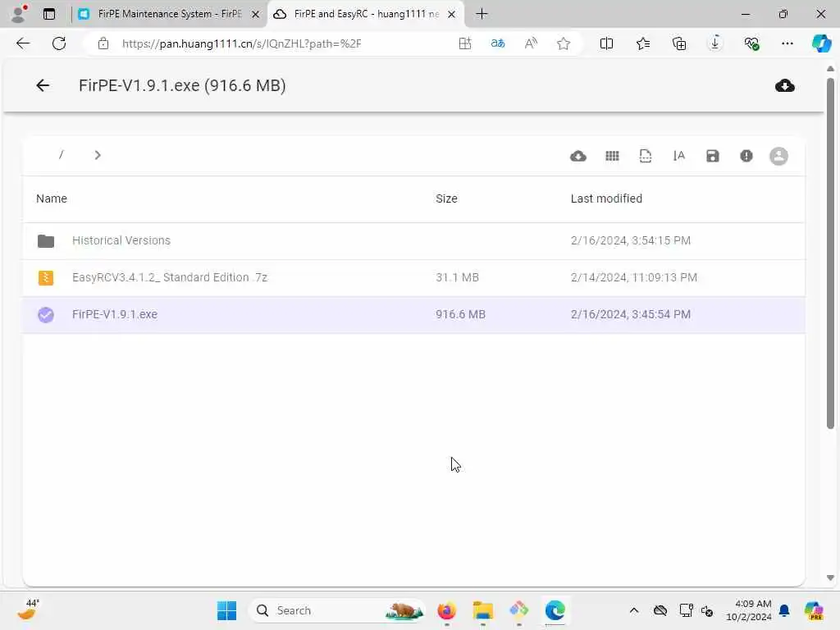View site information lock icon
Screen dimensions: 840x630
pyautogui.click(x=103, y=43)
